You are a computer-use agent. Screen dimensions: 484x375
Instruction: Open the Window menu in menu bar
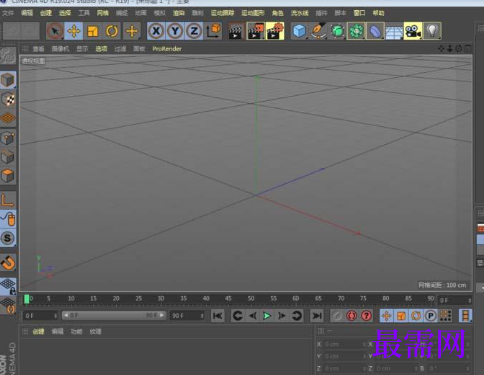359,13
